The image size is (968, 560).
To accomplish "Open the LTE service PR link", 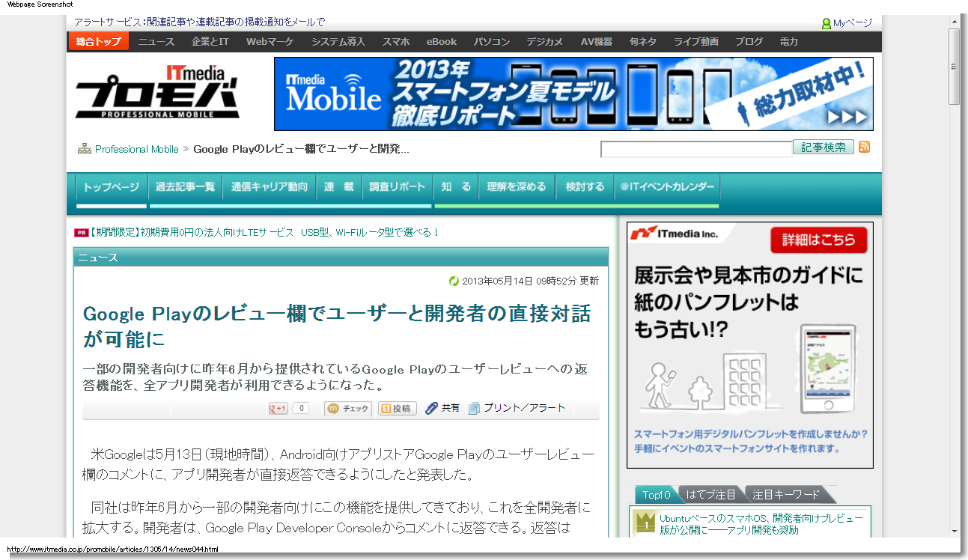I will pyautogui.click(x=265, y=233).
